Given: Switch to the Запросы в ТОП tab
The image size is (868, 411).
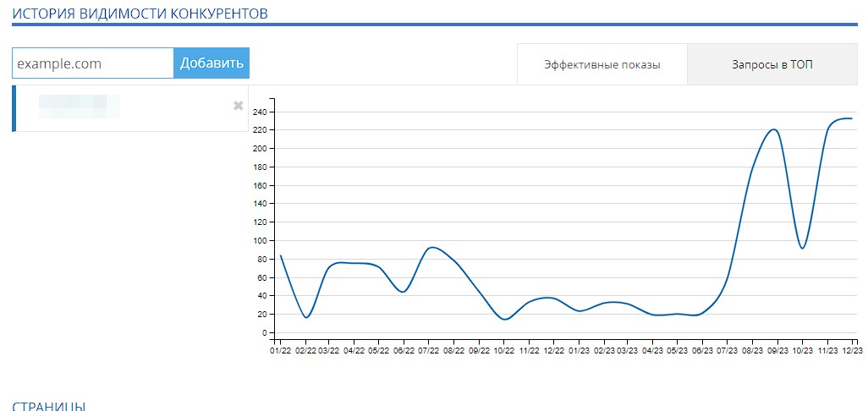Looking at the screenshot, I should (772, 65).
